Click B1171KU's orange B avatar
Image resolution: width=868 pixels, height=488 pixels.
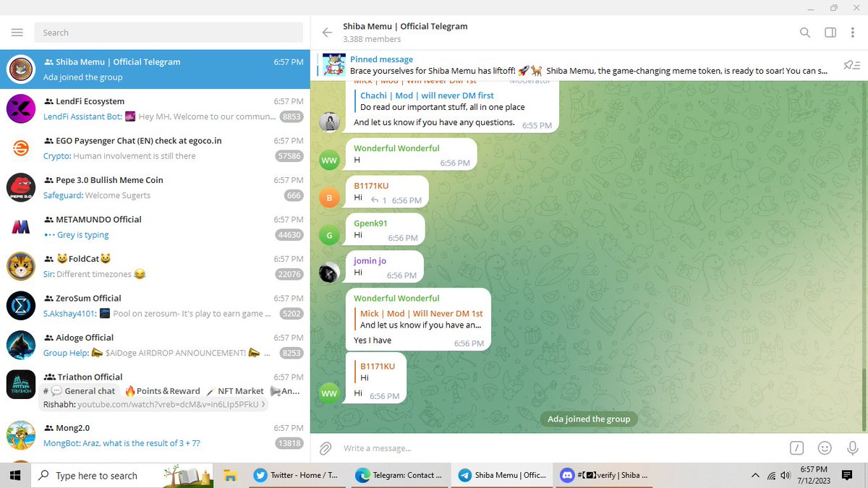pos(329,197)
